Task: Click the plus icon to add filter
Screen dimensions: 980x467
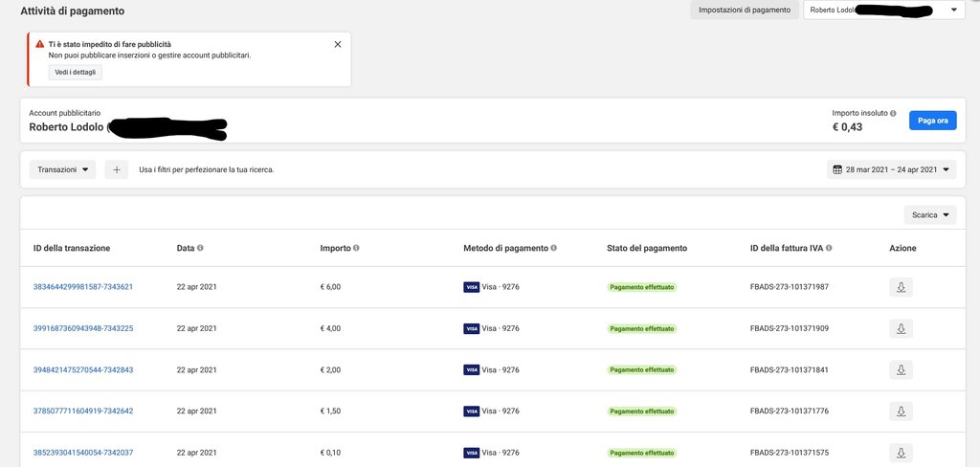Action: pos(116,169)
